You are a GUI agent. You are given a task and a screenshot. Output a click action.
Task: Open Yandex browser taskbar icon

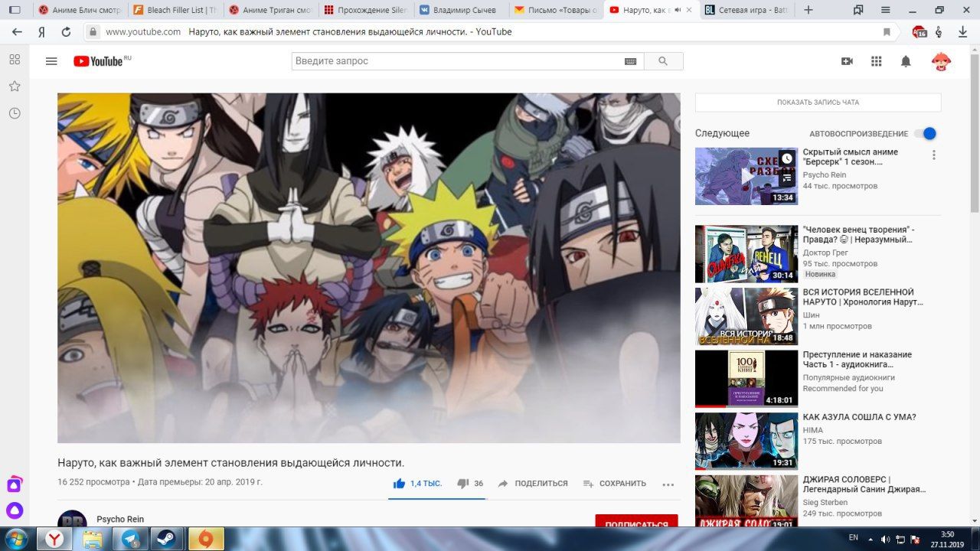click(54, 539)
